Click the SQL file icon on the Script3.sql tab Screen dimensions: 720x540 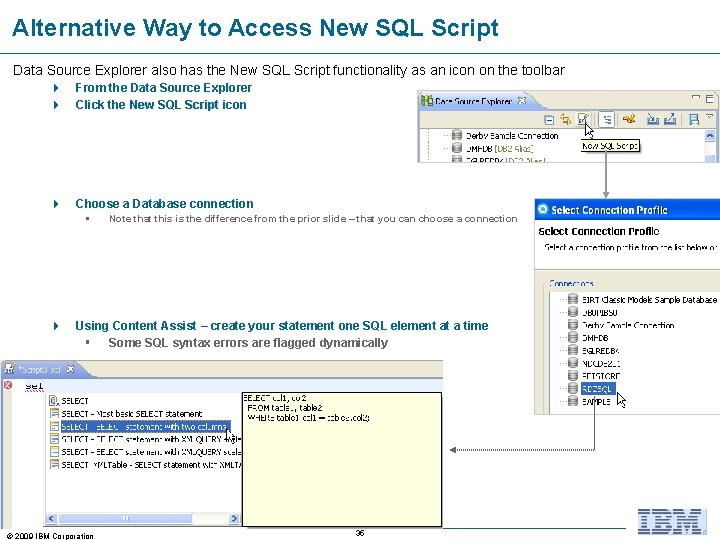(x=10, y=369)
